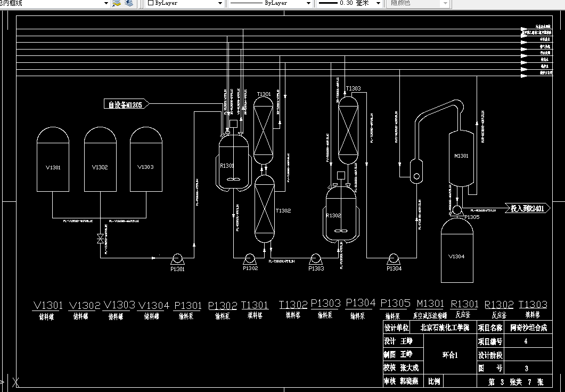
Task: Click the layer previous stack icon
Action: (x=129, y=3)
